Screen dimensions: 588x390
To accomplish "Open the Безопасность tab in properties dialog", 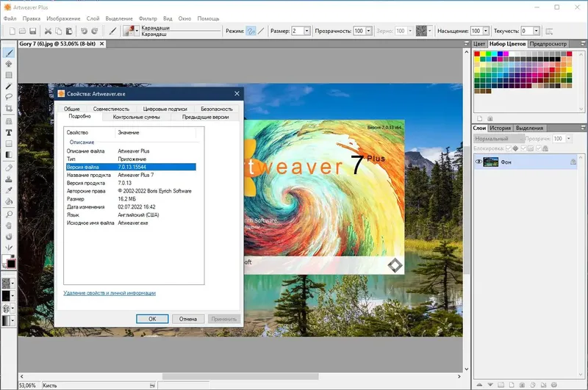I will [217, 109].
